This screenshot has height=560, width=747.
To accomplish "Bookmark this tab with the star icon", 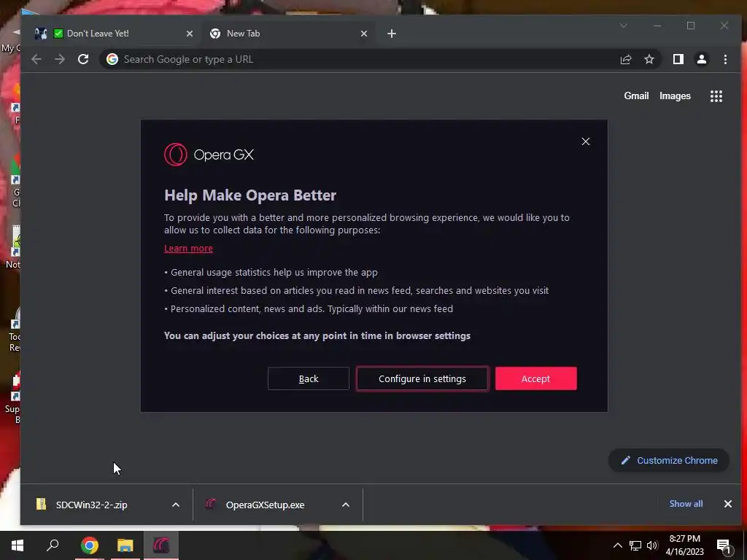I will click(649, 59).
